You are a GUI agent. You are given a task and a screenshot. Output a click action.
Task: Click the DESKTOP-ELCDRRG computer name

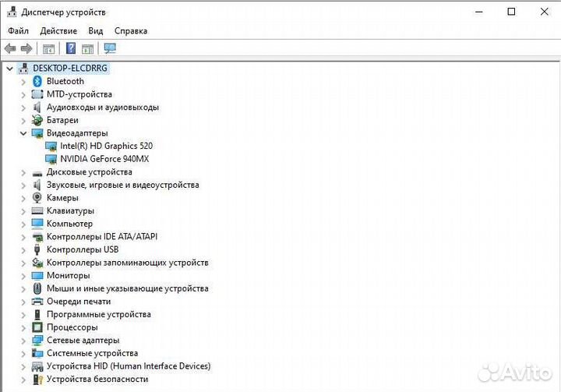(x=70, y=68)
